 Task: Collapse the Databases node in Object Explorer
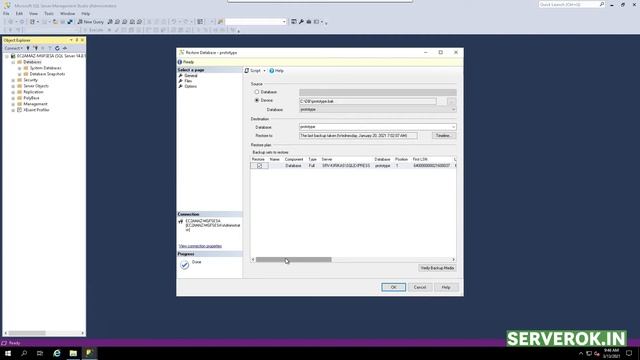[x=13, y=62]
